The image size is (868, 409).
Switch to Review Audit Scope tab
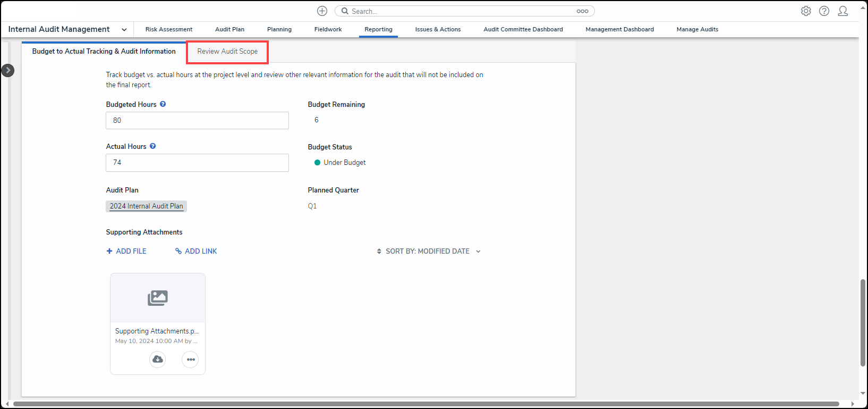point(227,52)
